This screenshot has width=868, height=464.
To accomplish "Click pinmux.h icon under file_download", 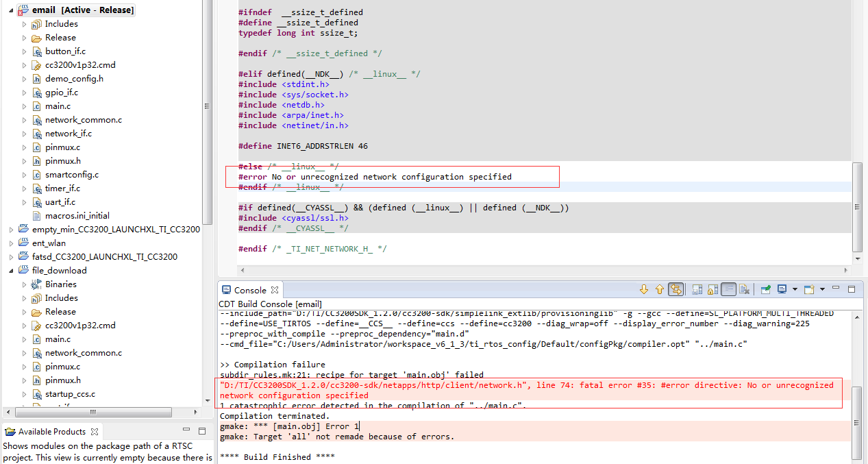I will tap(36, 380).
